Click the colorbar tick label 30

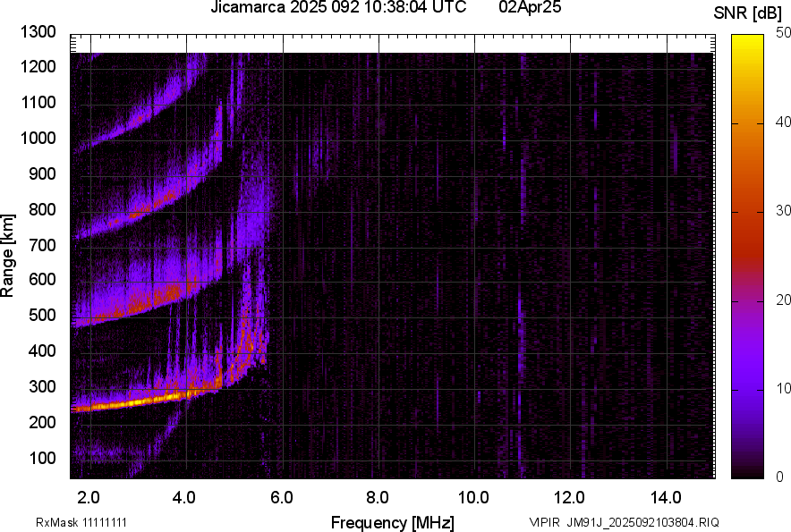(x=784, y=211)
